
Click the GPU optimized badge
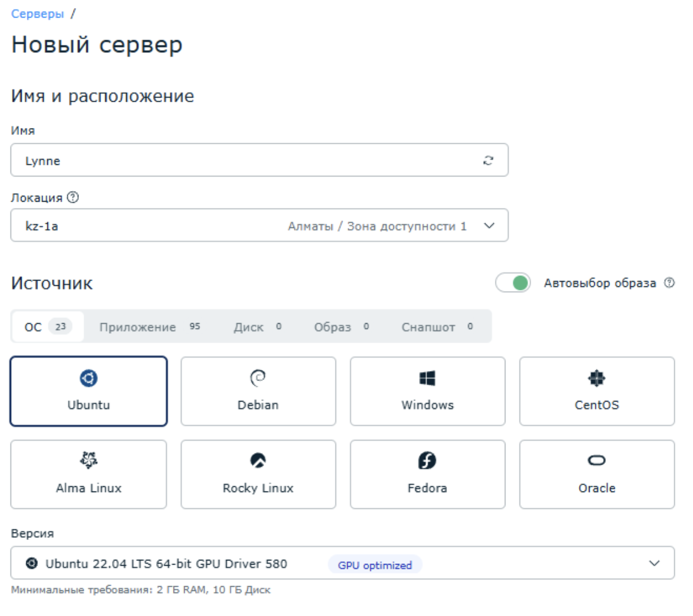click(x=375, y=565)
